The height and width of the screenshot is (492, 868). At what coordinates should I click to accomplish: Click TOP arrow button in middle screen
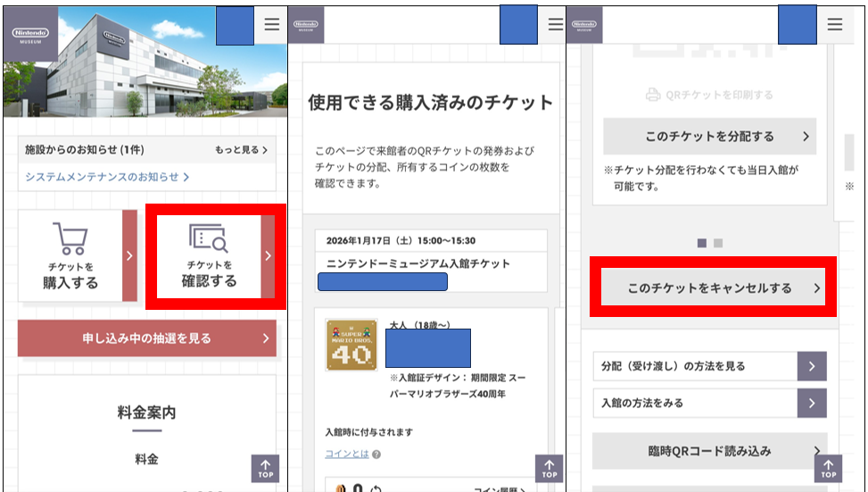550,469
